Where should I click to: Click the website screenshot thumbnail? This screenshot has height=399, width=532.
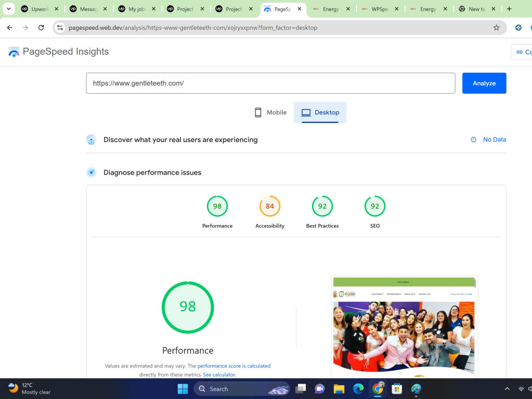[404, 327]
